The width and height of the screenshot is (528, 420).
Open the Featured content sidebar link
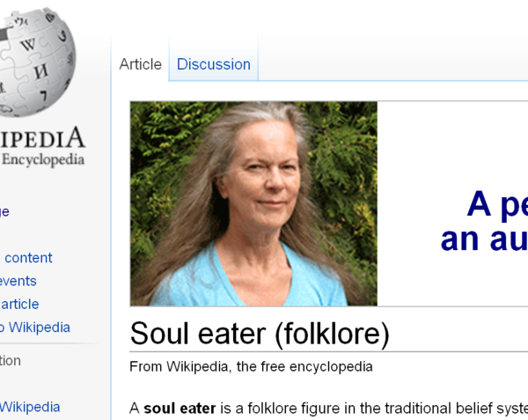(26, 258)
